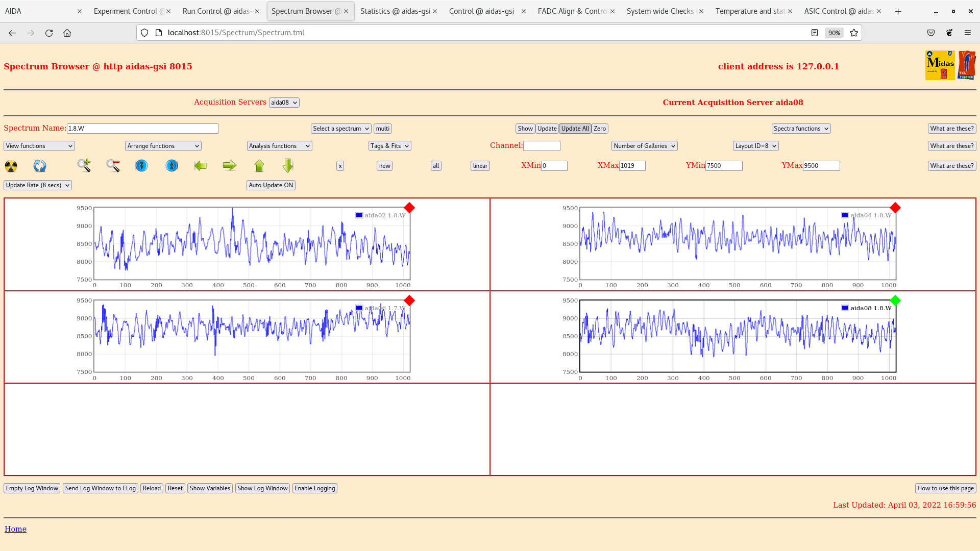Click the green right arrow icon
This screenshot has height=551, width=980.
(230, 165)
